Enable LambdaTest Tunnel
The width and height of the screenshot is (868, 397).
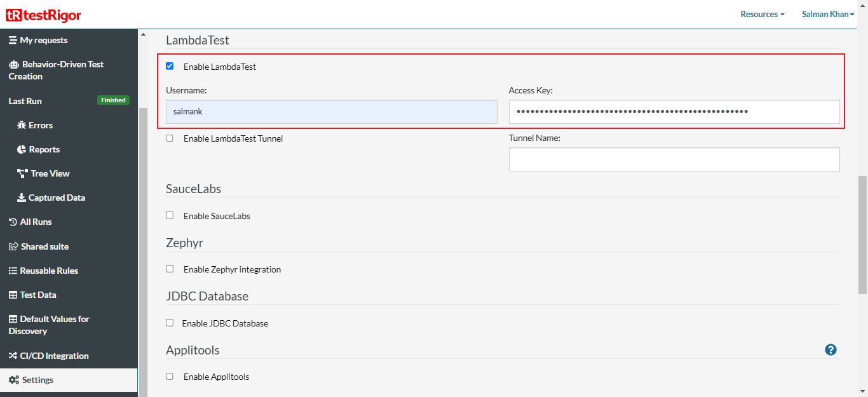coord(170,137)
